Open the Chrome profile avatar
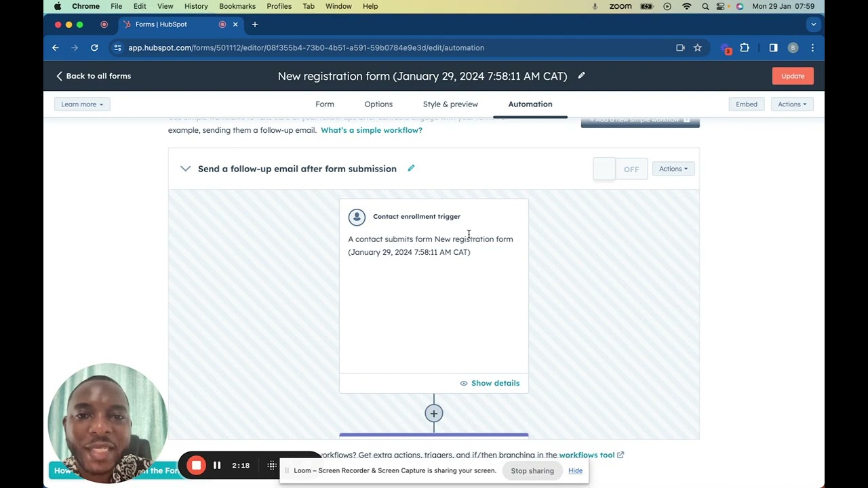Screen dimensions: 868x488 793,47
